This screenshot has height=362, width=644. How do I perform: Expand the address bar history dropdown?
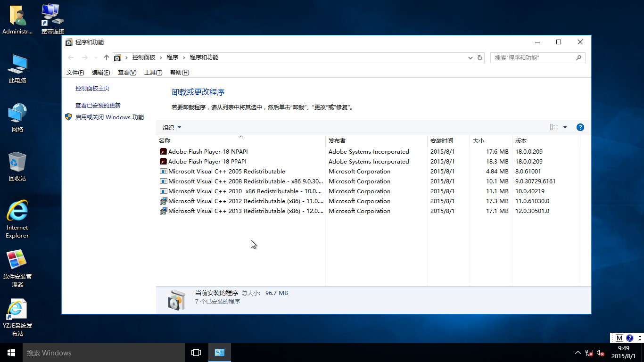[471, 58]
